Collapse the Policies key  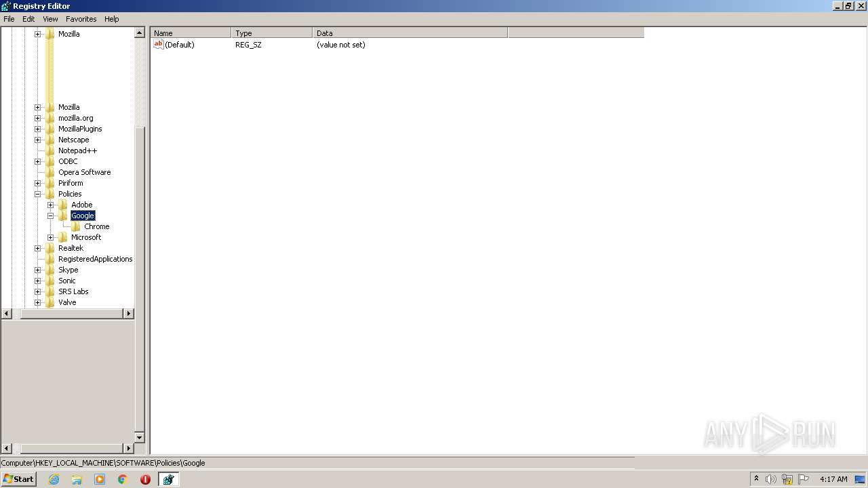point(37,194)
